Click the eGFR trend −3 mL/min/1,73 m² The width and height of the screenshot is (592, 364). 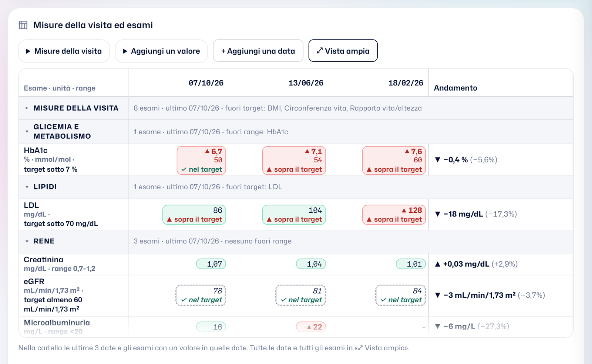[x=490, y=295]
